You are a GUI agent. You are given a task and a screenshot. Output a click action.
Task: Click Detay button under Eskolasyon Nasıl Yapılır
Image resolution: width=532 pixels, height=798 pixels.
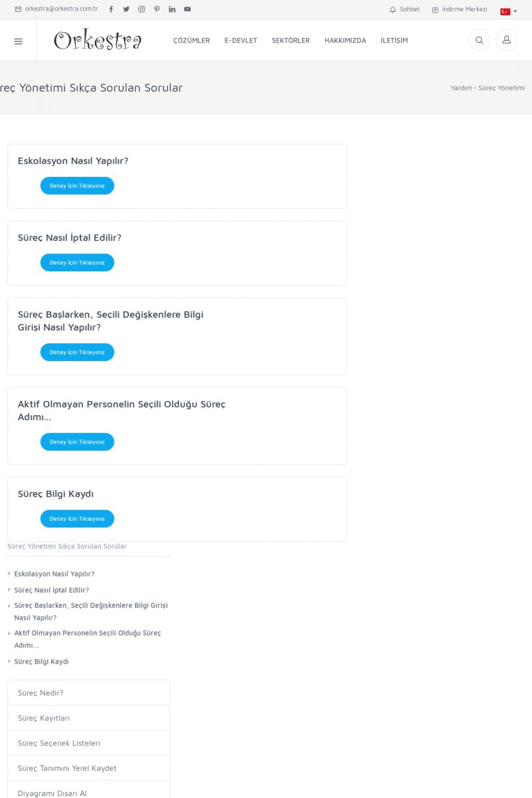pyautogui.click(x=77, y=186)
